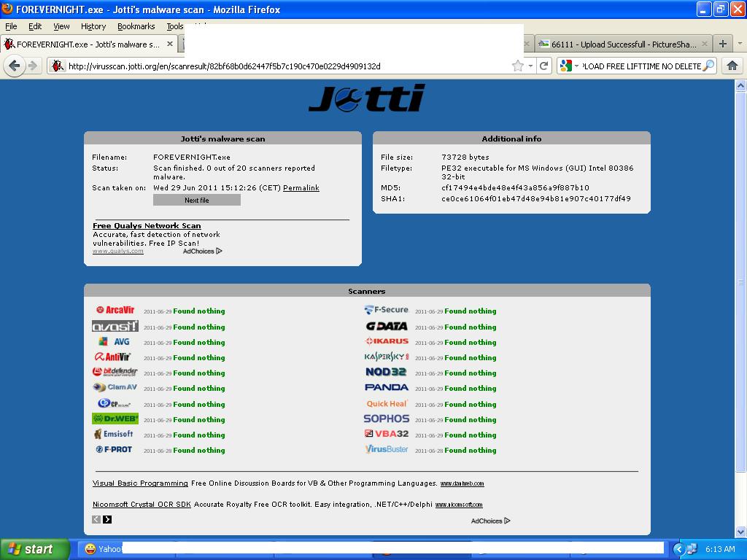Click the page scrollbar down arrow
This screenshot has height=560, width=747.
click(x=741, y=531)
